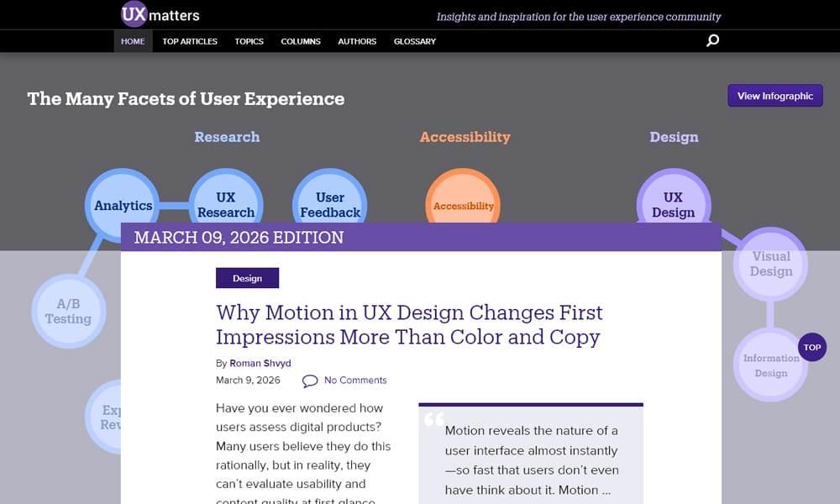Click the A/B Testing bubble

tap(69, 311)
